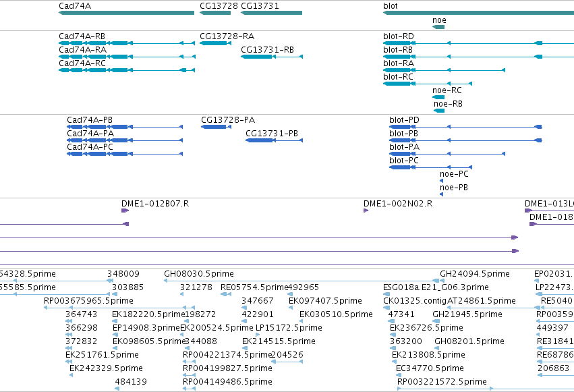Screen dimensions: 574x392
Task: Click the EK242329.5prime EST label
Action: click(x=106, y=369)
